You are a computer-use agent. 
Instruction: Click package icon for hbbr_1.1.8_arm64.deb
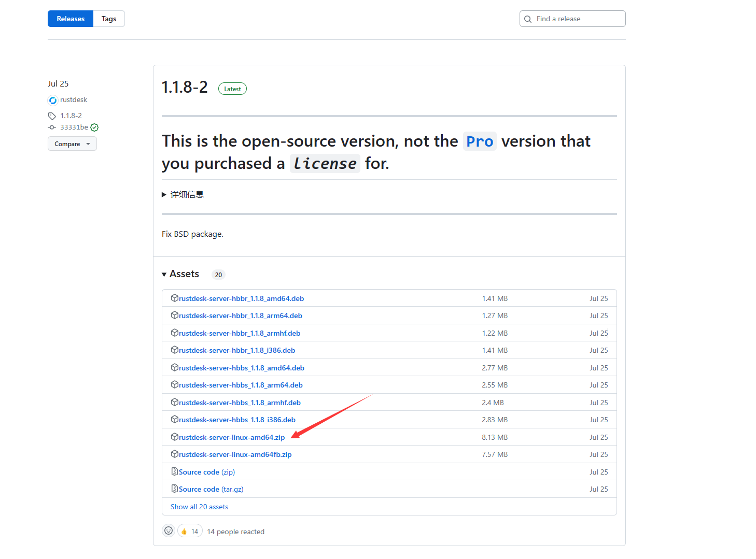coord(175,315)
